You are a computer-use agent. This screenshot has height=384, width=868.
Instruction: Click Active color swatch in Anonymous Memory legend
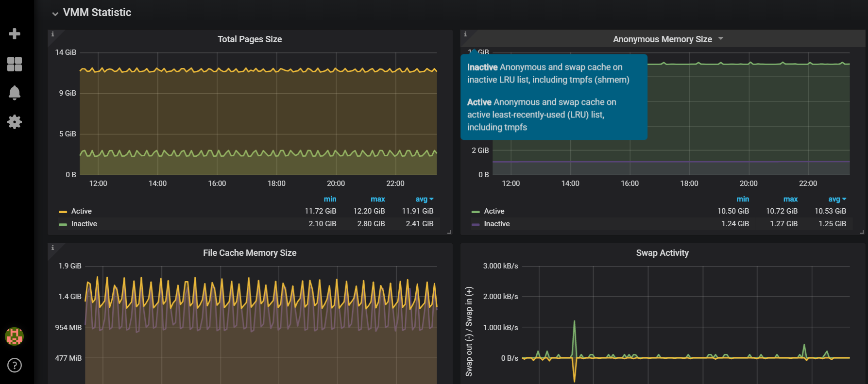pyautogui.click(x=476, y=212)
